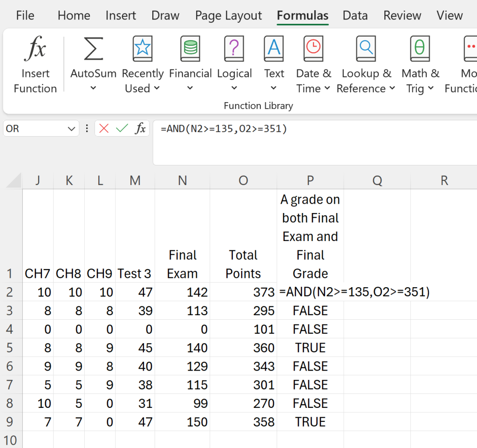Open the Recently Used star book icon
The height and width of the screenshot is (448, 477).
142,49
